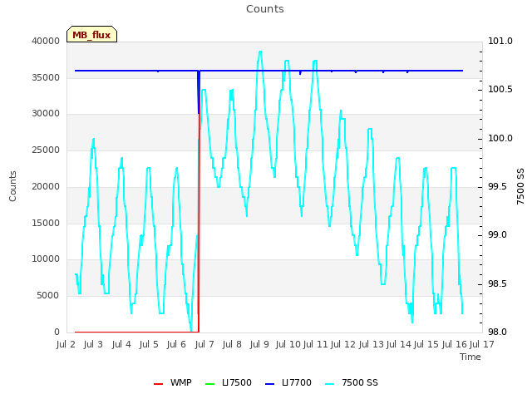
Task: Click the Jul 14 date tick label
Action: (399, 344)
